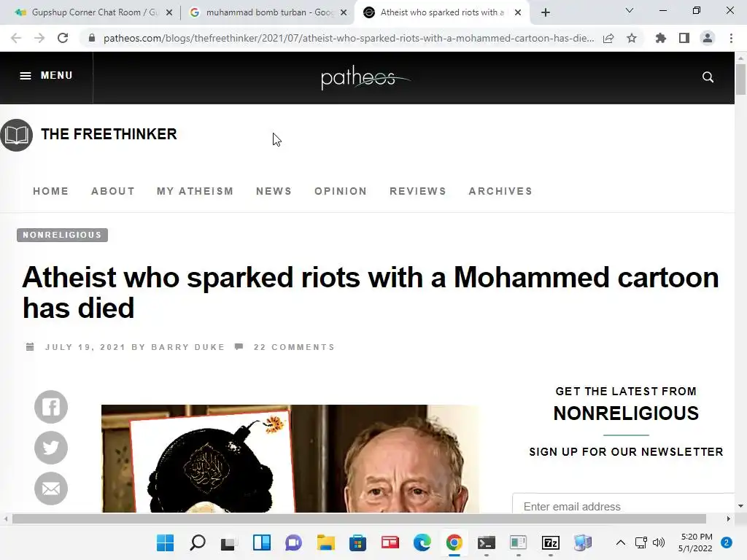The image size is (747, 560).
Task: Expand the tab search chevron
Action: coord(630,10)
